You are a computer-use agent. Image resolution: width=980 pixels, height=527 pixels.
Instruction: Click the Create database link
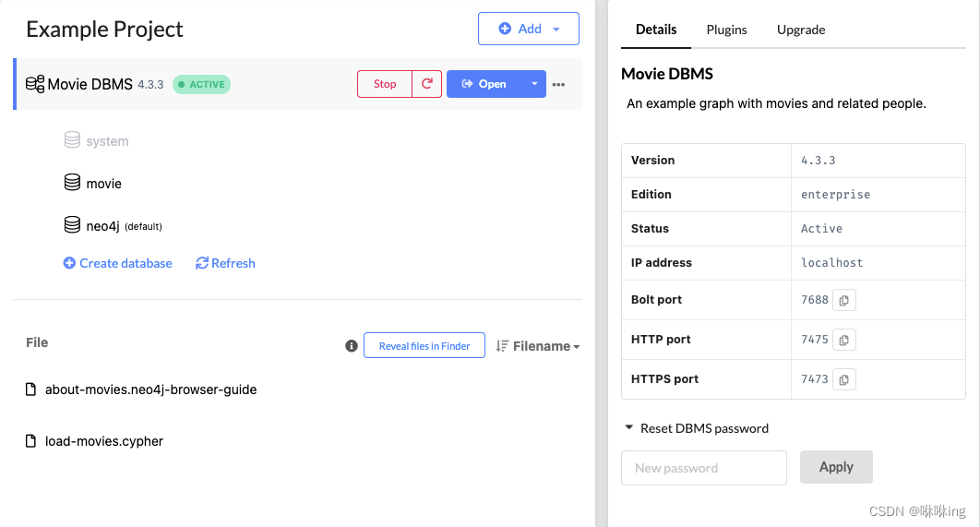pyautogui.click(x=117, y=263)
